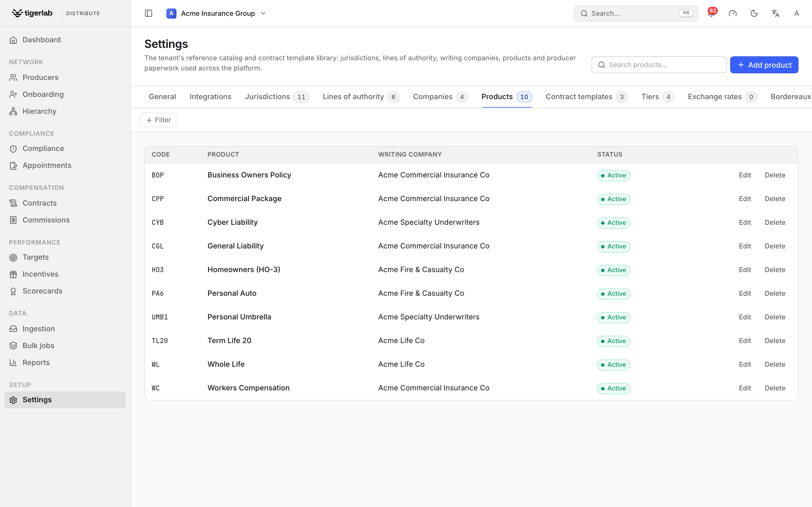Edit the Cyber Liability product
812x507 pixels.
click(x=745, y=223)
